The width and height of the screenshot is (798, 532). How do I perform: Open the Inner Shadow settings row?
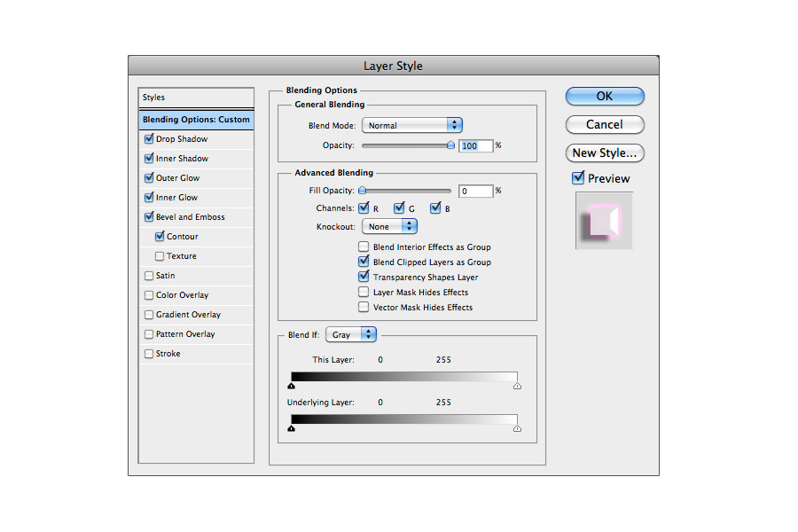click(x=196, y=159)
